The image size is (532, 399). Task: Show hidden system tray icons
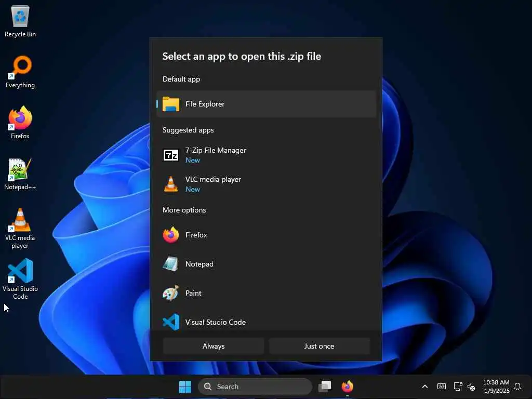(x=425, y=387)
